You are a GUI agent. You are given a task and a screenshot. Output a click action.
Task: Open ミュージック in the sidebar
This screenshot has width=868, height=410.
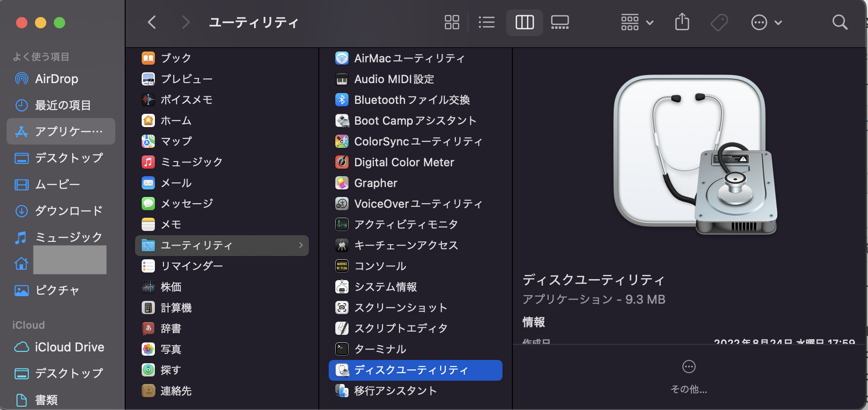[61, 237]
